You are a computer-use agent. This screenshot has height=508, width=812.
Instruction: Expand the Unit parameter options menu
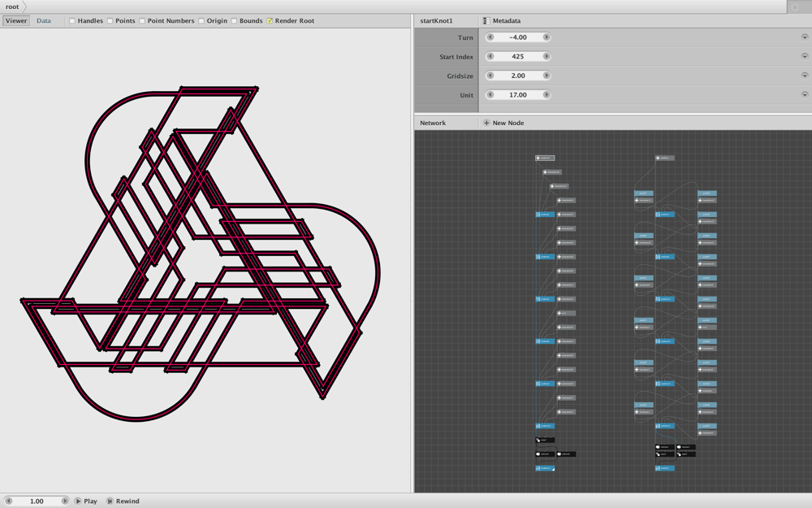click(x=804, y=95)
